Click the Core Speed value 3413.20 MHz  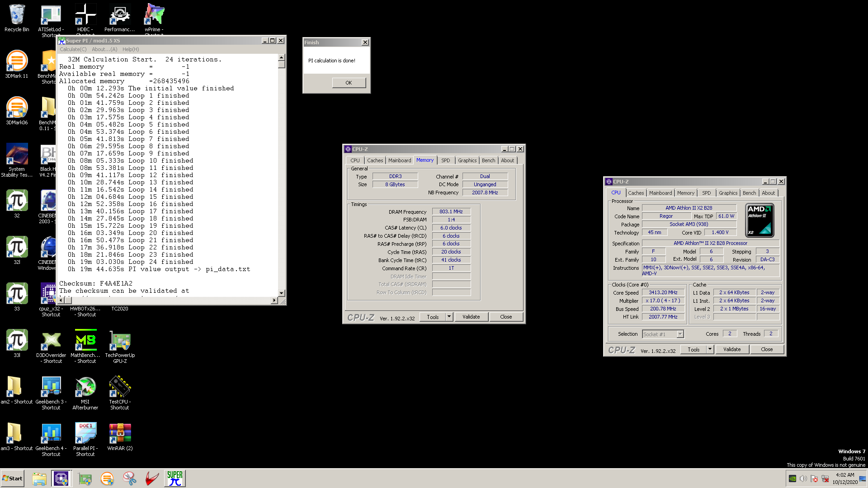[x=663, y=292]
